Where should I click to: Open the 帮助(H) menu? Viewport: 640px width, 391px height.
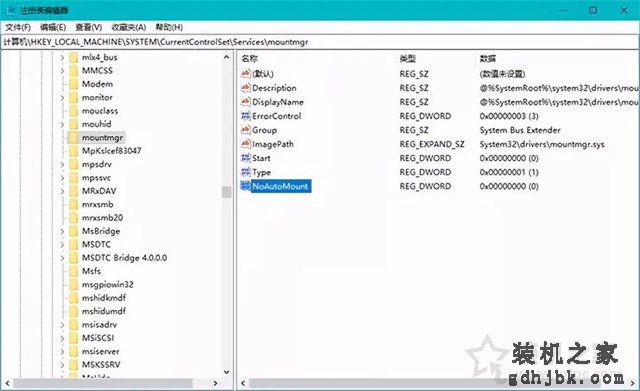[x=169, y=27]
